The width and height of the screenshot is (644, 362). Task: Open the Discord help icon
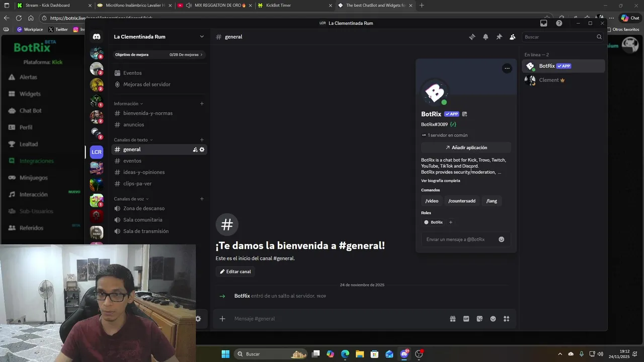(559, 23)
